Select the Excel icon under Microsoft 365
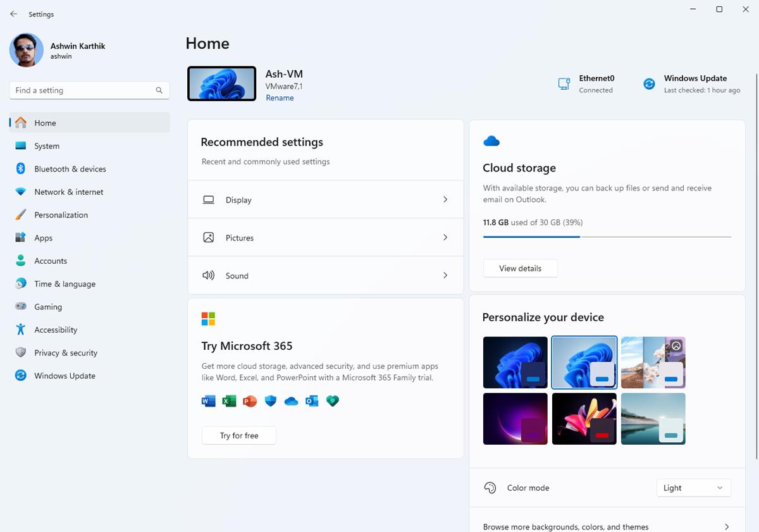Image resolution: width=759 pixels, height=532 pixels. pos(229,401)
